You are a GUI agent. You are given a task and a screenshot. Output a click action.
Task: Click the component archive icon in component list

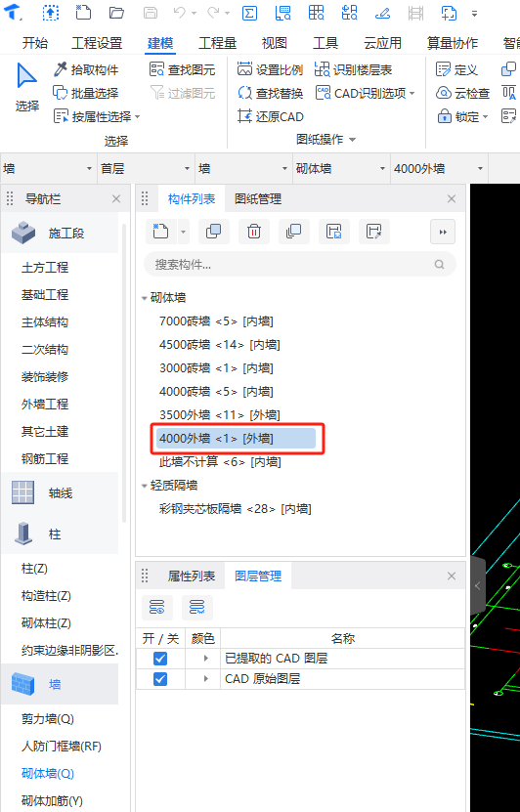pos(334,232)
